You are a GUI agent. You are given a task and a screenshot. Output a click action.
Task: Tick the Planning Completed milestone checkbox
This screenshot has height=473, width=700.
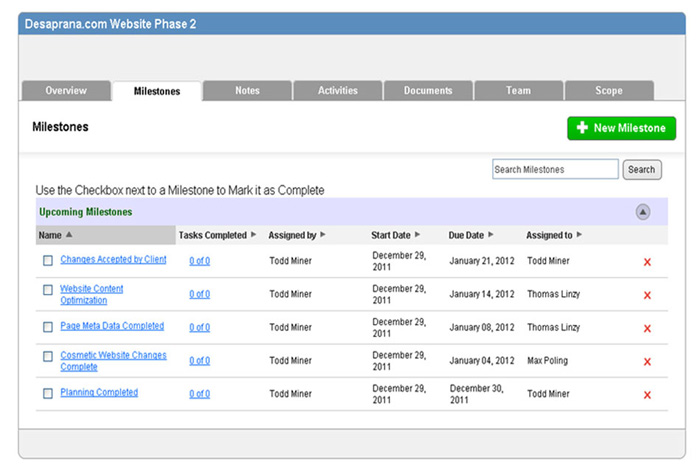pyautogui.click(x=47, y=393)
